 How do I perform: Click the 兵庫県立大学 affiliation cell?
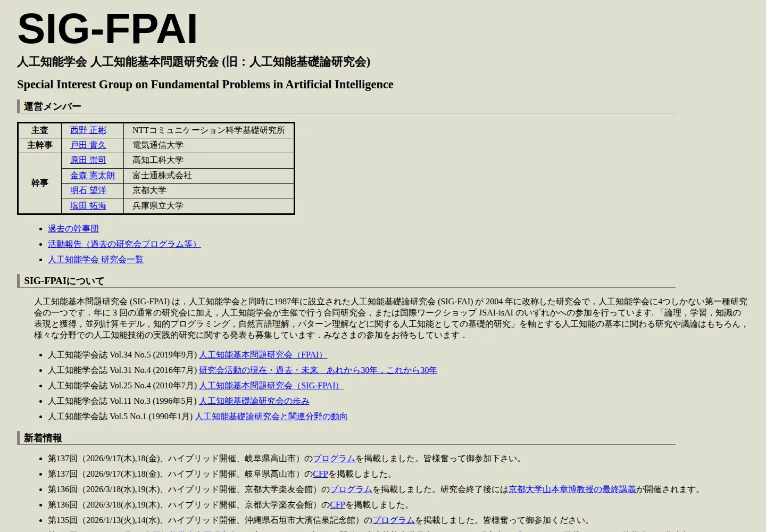click(209, 206)
